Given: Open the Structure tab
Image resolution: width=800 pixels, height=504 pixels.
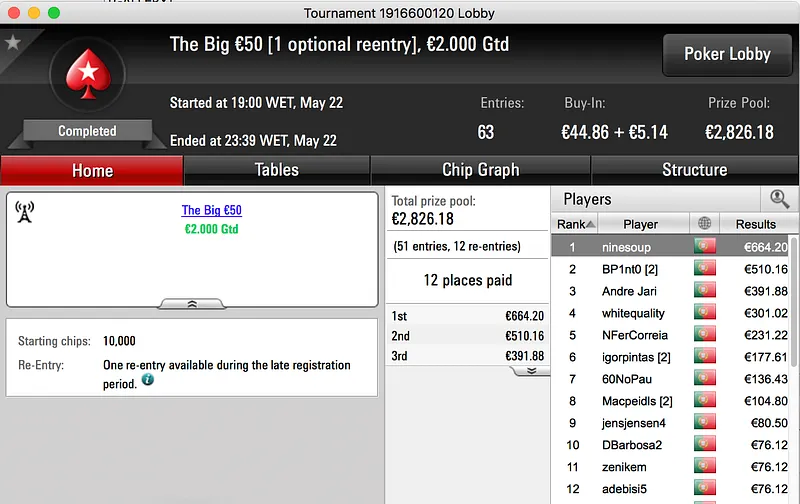Looking at the screenshot, I should (694, 170).
